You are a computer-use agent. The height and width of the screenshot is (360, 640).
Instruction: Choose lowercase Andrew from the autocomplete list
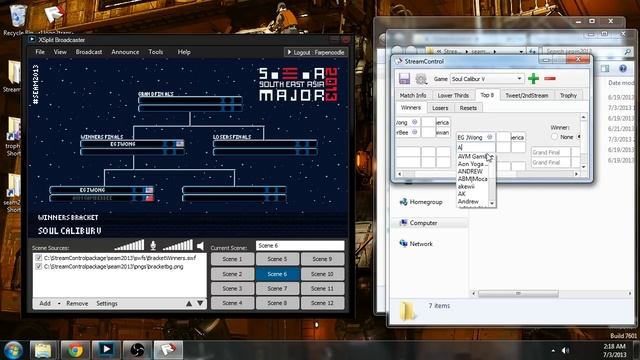tap(473, 201)
